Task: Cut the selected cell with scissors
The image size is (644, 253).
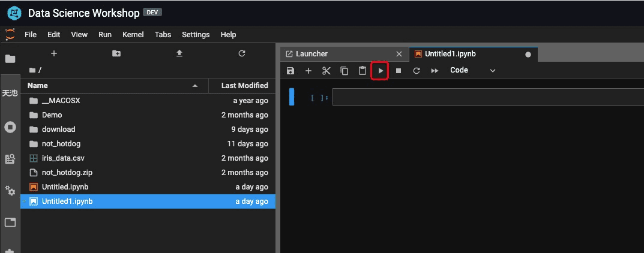Action: pyautogui.click(x=327, y=71)
